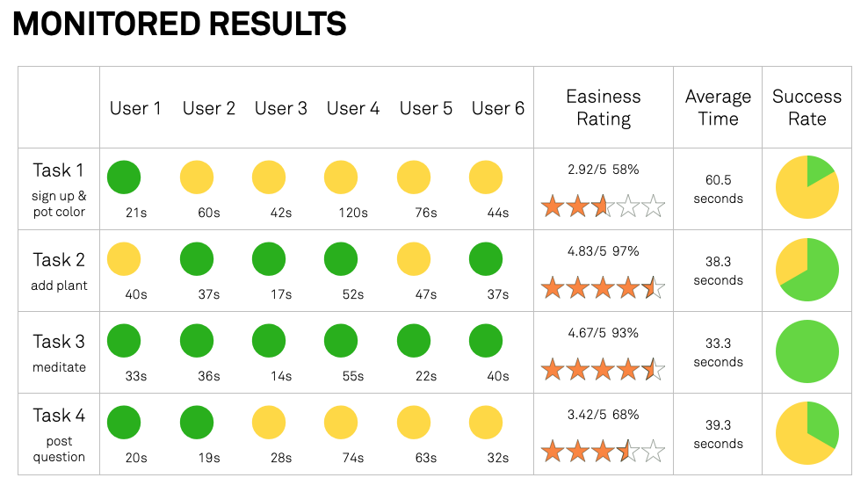Select Task 2 User 6 green circle
This screenshot has height=485, width=868.
coord(486,258)
